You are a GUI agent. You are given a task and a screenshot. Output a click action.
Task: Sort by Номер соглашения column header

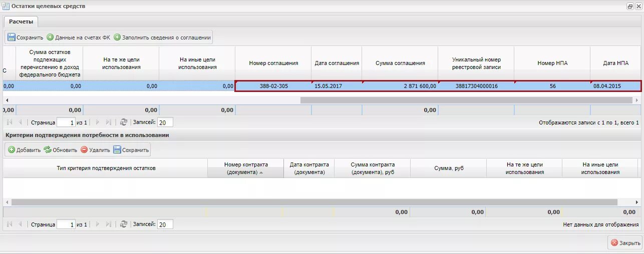coord(273,63)
